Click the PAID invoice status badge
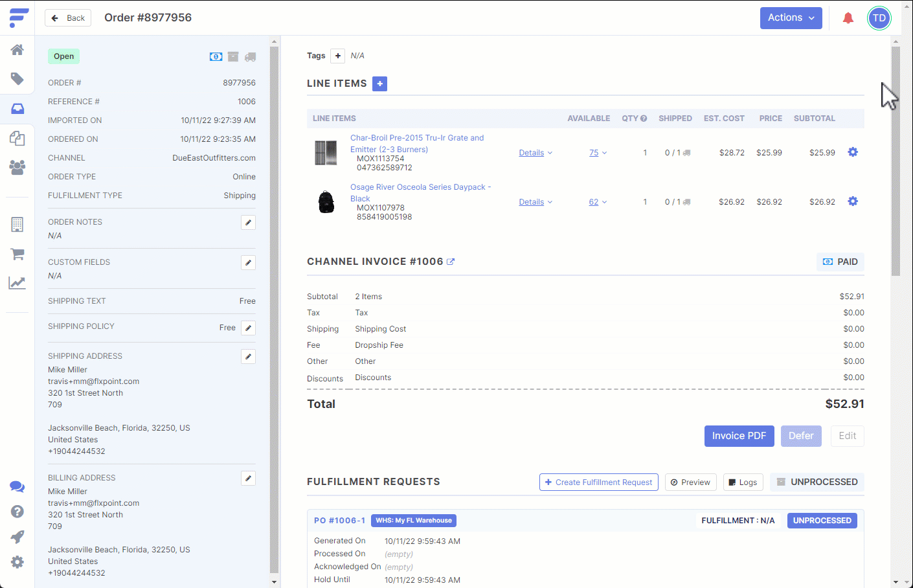The image size is (913, 588). 840,262
